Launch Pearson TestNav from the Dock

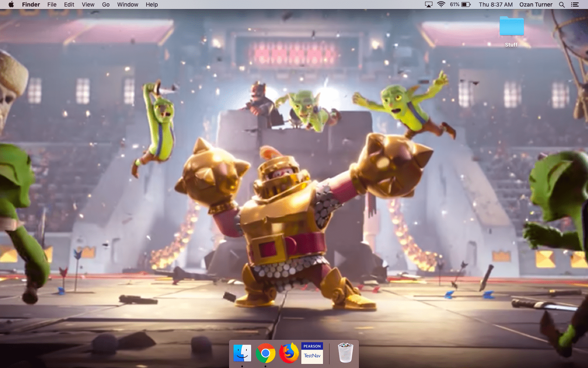coord(312,353)
